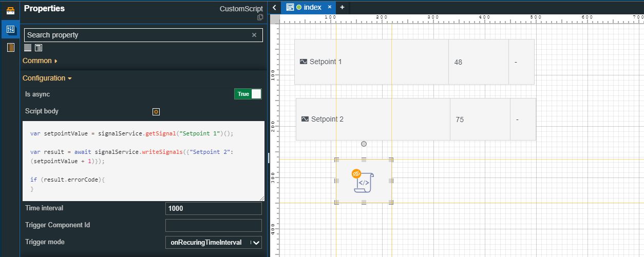The width and height of the screenshot is (644, 257).
Task: Click the script editor resize grip
Action: (262, 199)
